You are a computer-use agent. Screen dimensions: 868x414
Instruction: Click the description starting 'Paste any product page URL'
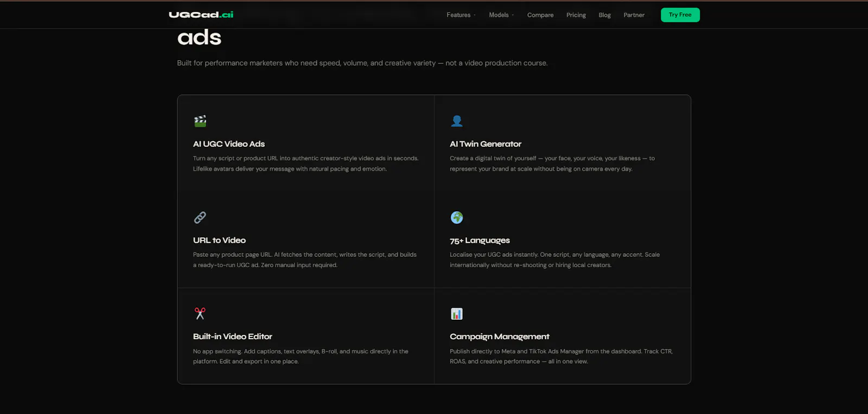point(305,260)
